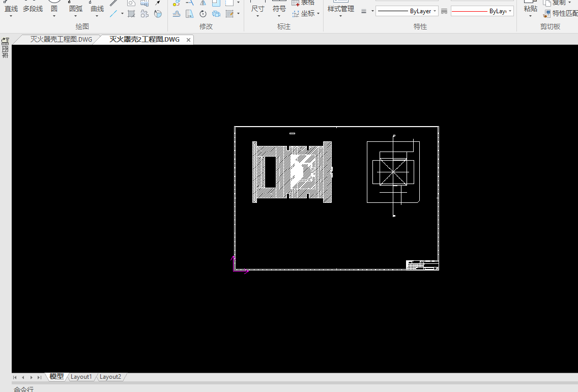Jump to last layout tab arrow
Screen dimensions: 578x392
point(39,377)
